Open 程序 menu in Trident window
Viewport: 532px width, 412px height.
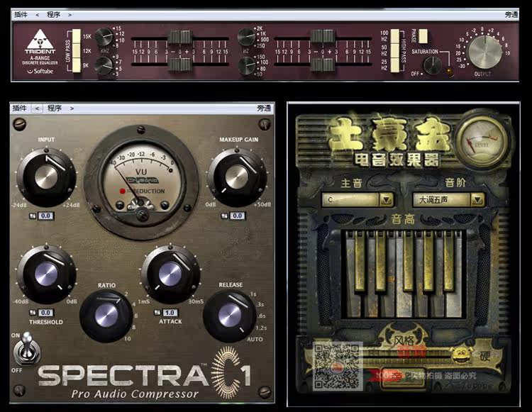click(54, 15)
